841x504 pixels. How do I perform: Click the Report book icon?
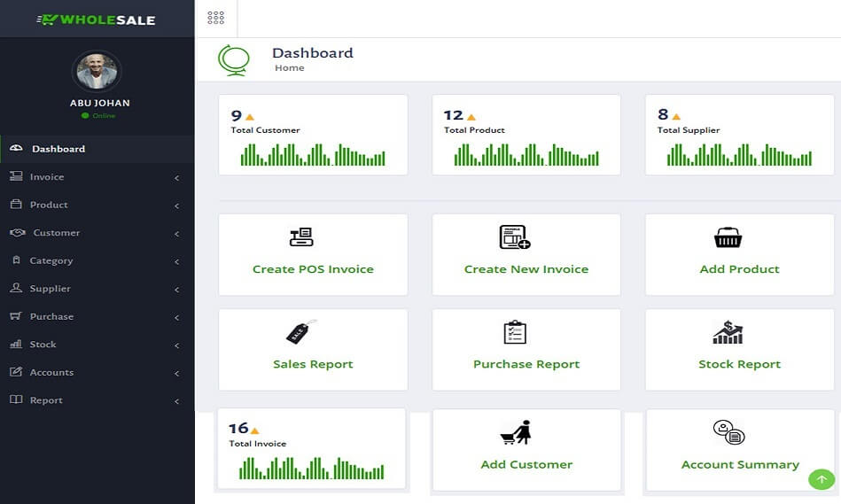pyautogui.click(x=16, y=399)
